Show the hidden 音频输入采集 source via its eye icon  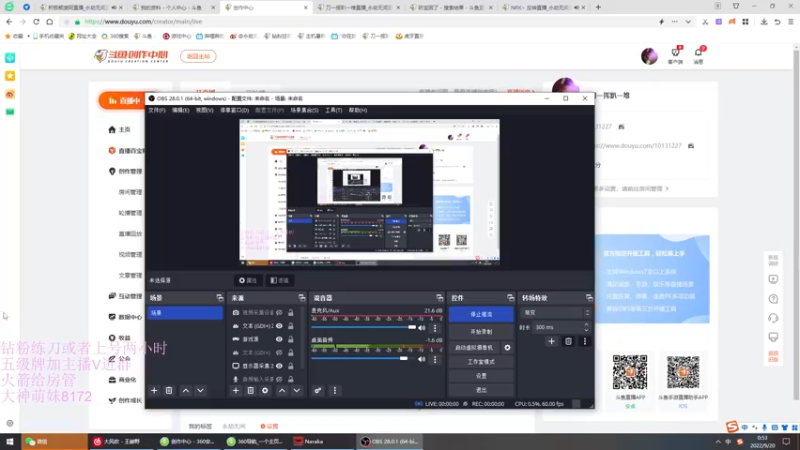click(279, 379)
